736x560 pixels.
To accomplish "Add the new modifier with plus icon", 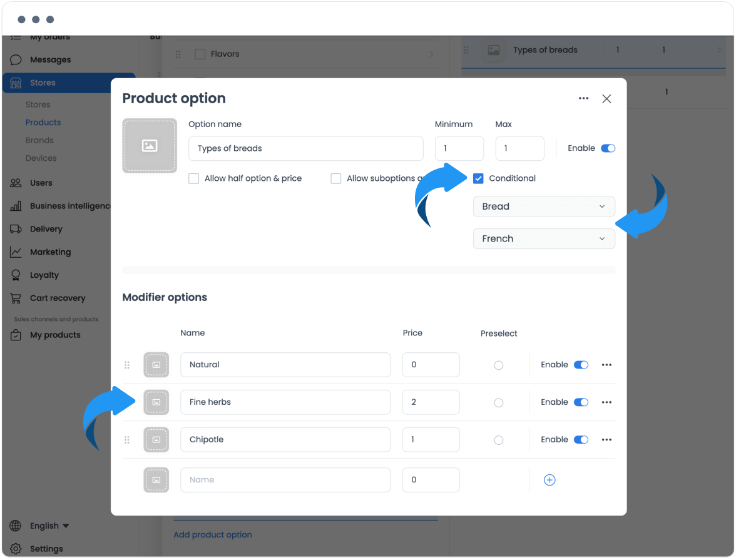I will (549, 480).
